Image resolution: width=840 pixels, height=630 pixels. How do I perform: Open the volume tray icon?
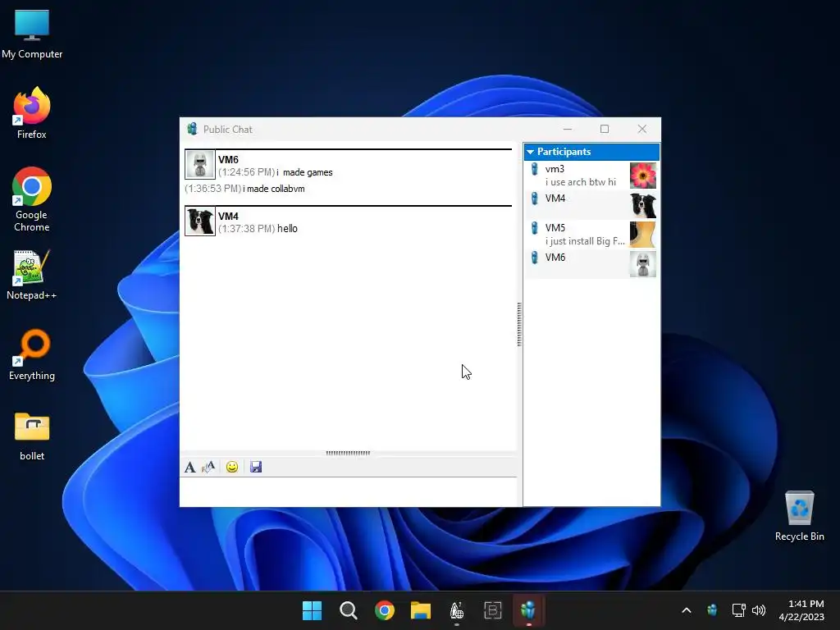click(759, 610)
